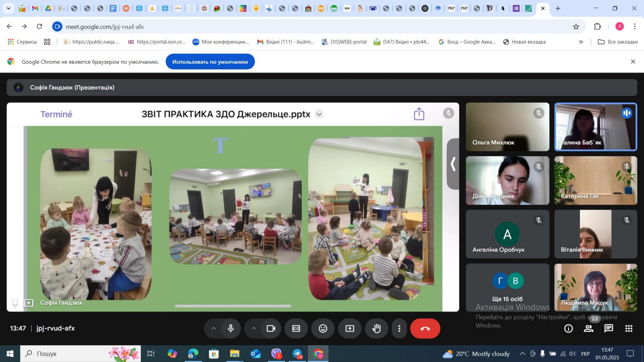Click the red leave call button
644x362 pixels.
(x=425, y=328)
